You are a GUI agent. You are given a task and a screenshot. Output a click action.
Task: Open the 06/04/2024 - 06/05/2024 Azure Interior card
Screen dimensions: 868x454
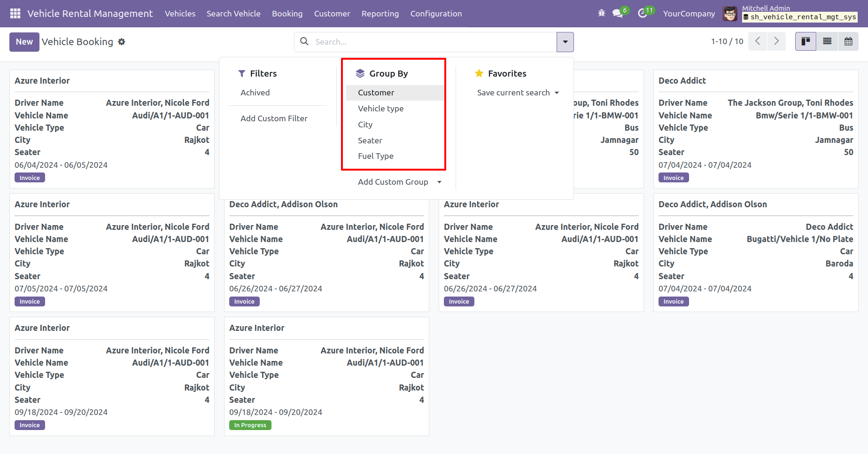112,129
